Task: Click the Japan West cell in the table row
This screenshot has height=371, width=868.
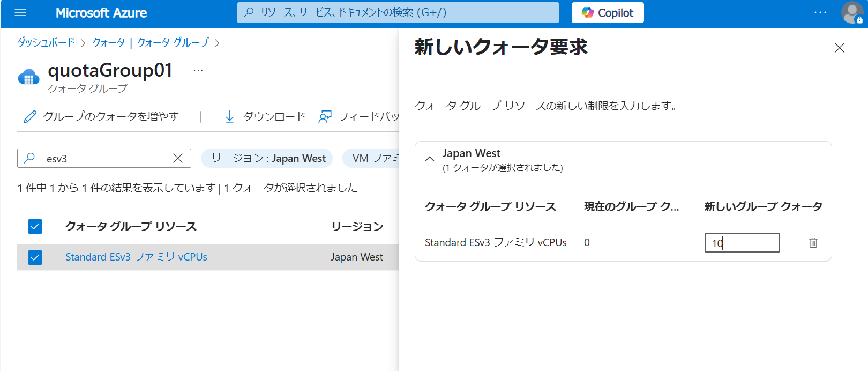Action: coord(357,257)
